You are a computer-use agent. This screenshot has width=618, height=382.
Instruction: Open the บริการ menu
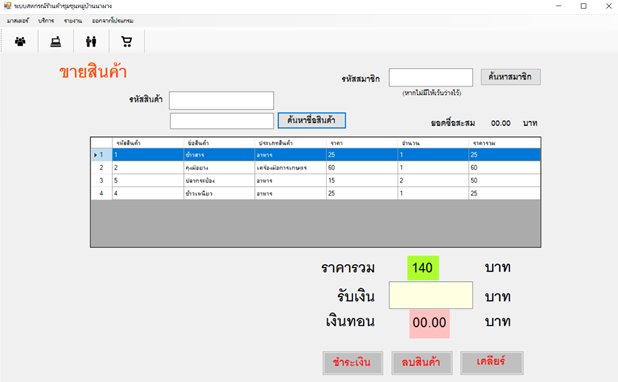coord(46,20)
